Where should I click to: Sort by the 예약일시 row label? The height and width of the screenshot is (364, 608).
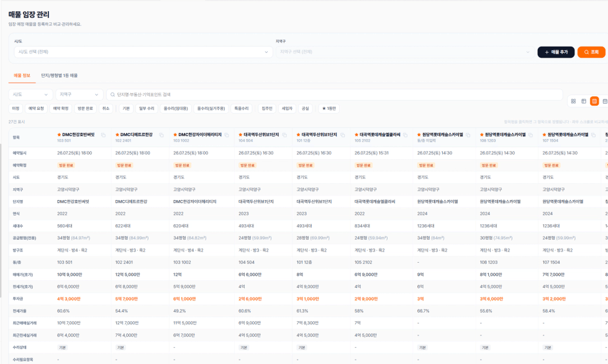click(x=19, y=153)
